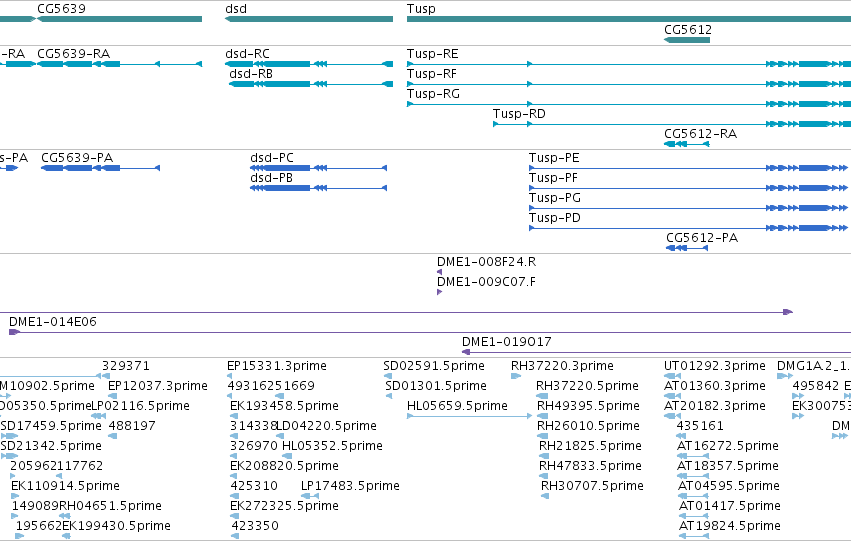This screenshot has width=851, height=541.
Task: Click the CG5639-PA protein label
Action: tap(77, 158)
